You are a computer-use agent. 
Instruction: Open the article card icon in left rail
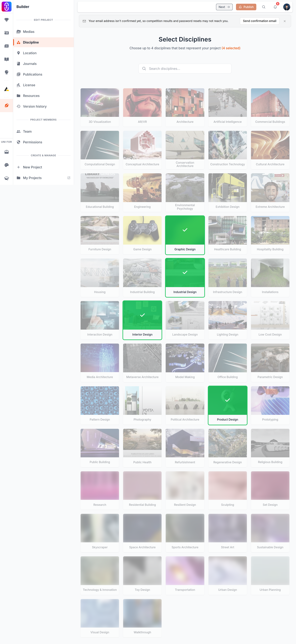click(6, 46)
